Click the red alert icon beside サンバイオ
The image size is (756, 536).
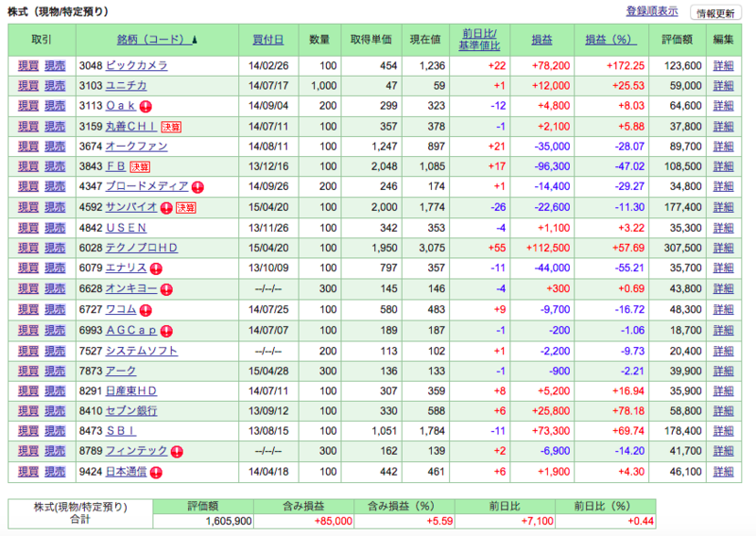click(166, 208)
